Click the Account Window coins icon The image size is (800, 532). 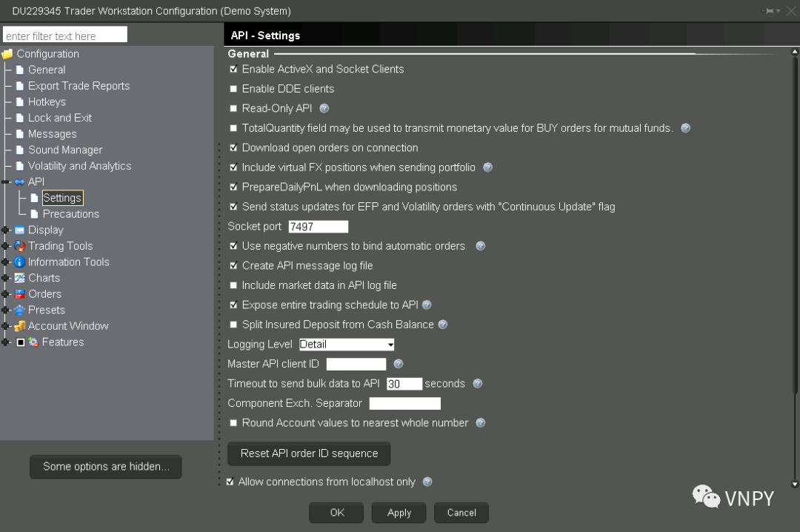(19, 326)
